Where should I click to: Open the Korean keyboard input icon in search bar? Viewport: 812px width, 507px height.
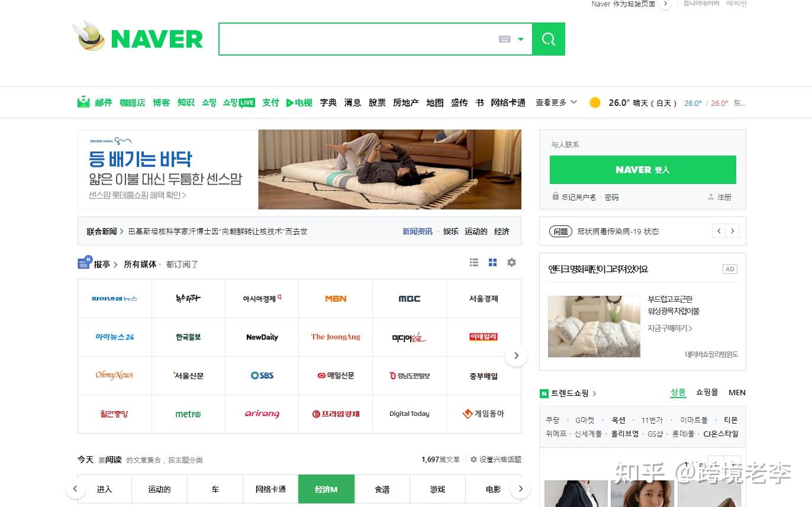(504, 38)
